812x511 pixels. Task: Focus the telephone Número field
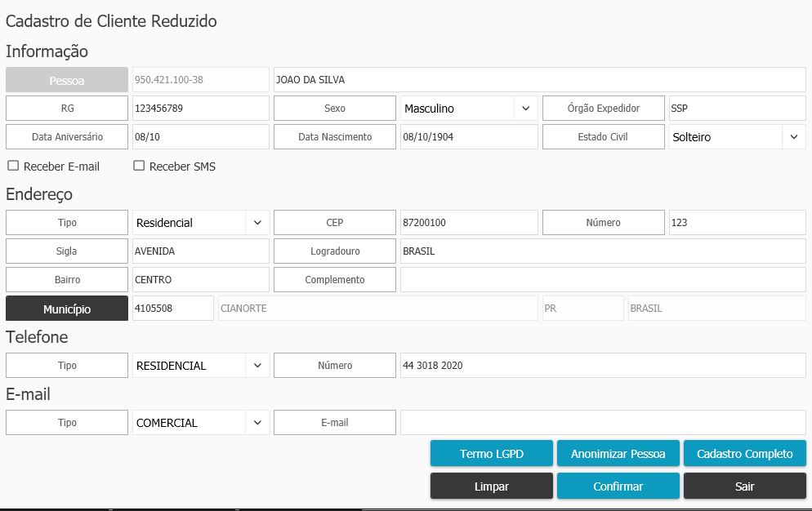click(603, 366)
